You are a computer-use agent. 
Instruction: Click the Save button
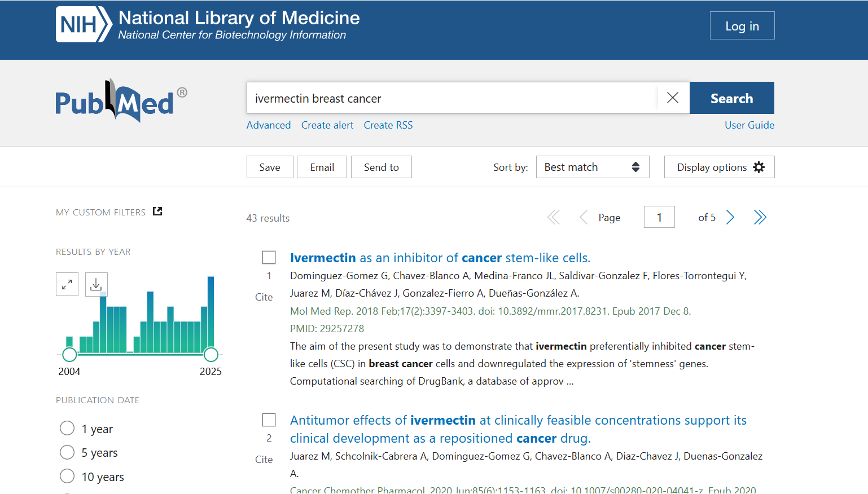pyautogui.click(x=270, y=167)
